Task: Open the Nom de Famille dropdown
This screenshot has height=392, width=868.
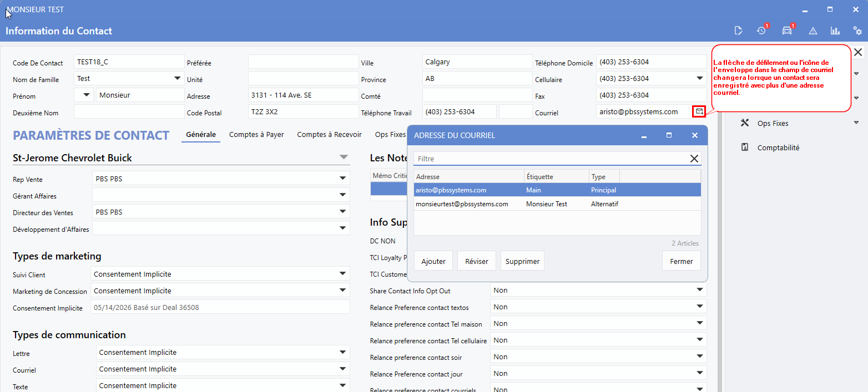Action: [x=178, y=78]
